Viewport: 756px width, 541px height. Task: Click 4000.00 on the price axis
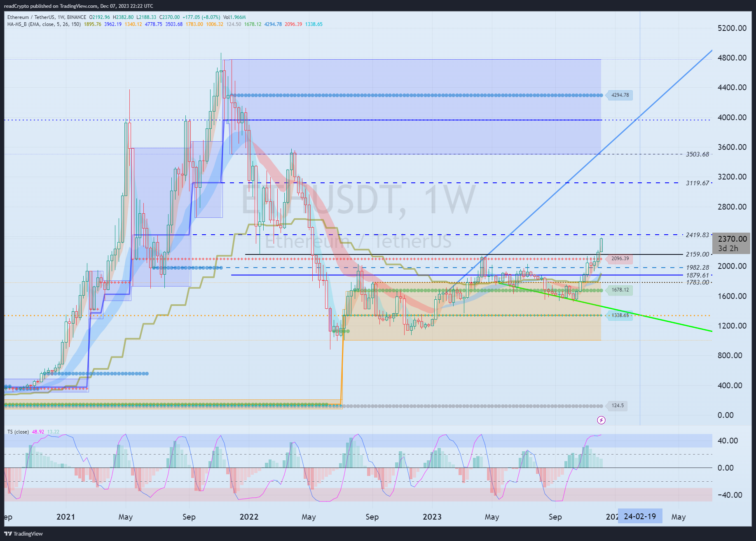[x=732, y=117]
